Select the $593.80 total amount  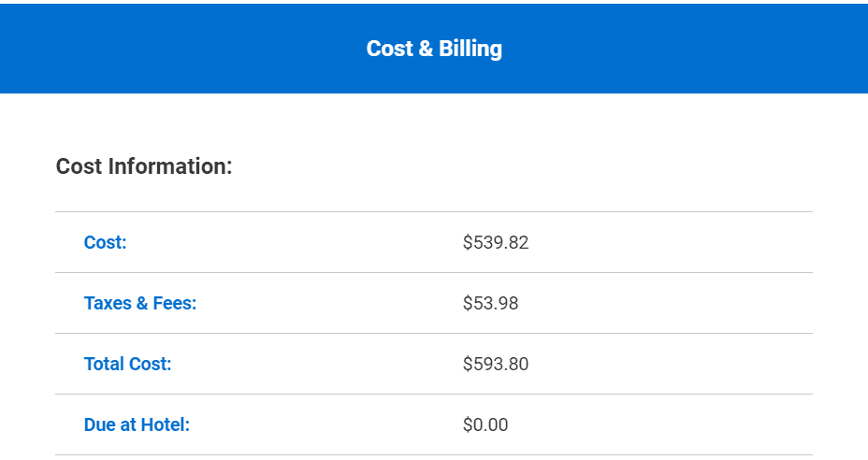click(x=496, y=364)
